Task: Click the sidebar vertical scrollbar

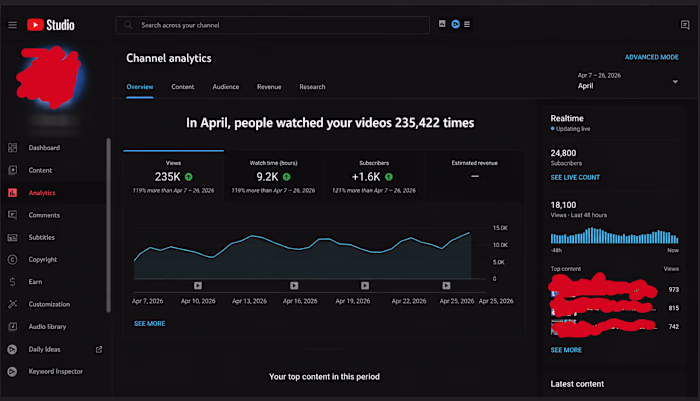Action: [108, 226]
